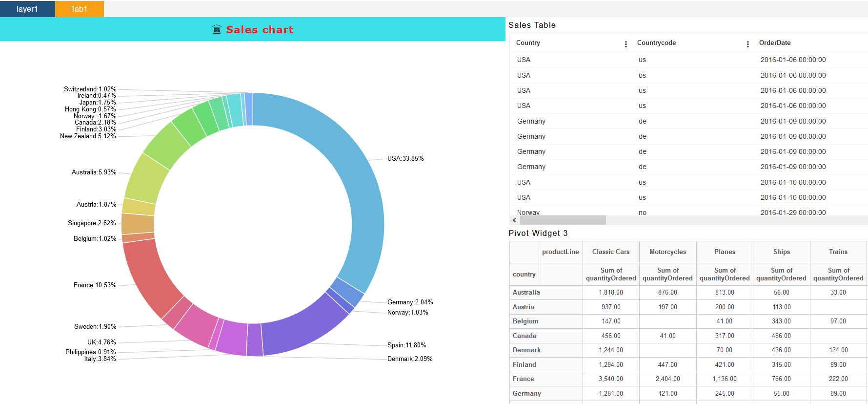Click the productLine pivot header cell
The height and width of the screenshot is (404, 868).
pyautogui.click(x=560, y=252)
